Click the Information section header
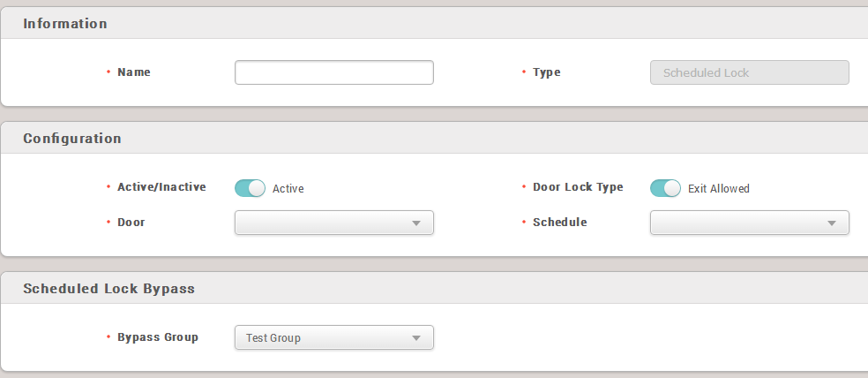Image resolution: width=868 pixels, height=378 pixels. point(65,24)
